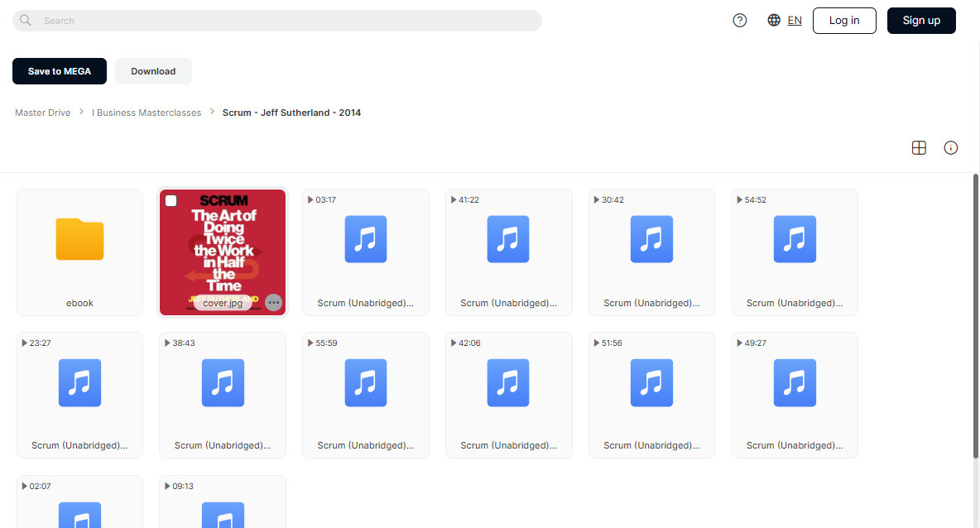Open the Scrum cover.jpg thumbnail

223,252
